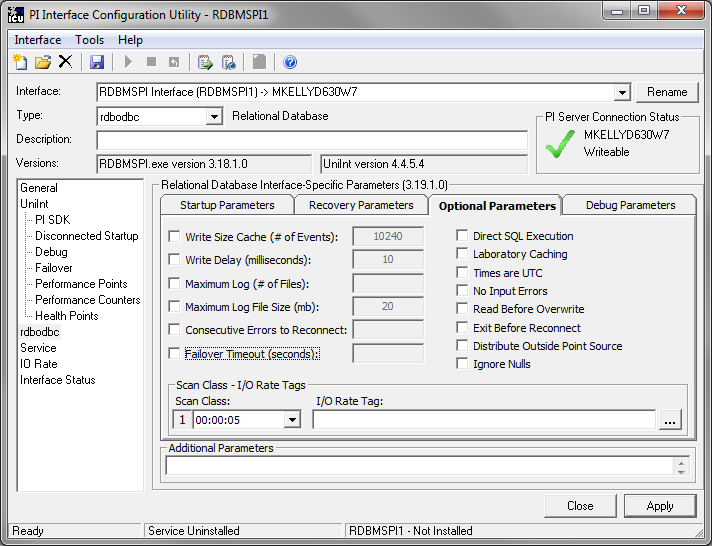Open the Scan Class 00:00:05 dropdown
The width and height of the screenshot is (712, 546).
click(292, 420)
